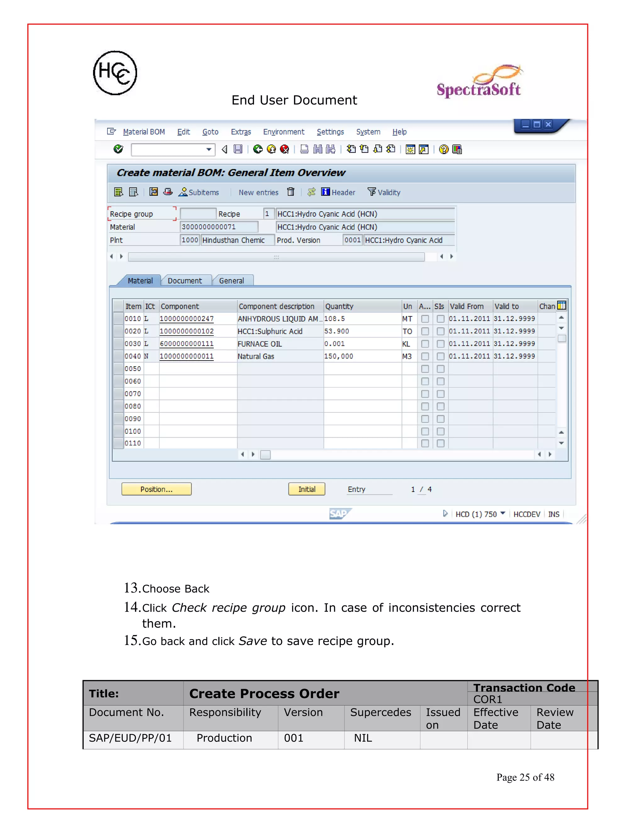644x833 pixels.
Task: Click the header area horizontal scrollbar
Action: [276, 257]
